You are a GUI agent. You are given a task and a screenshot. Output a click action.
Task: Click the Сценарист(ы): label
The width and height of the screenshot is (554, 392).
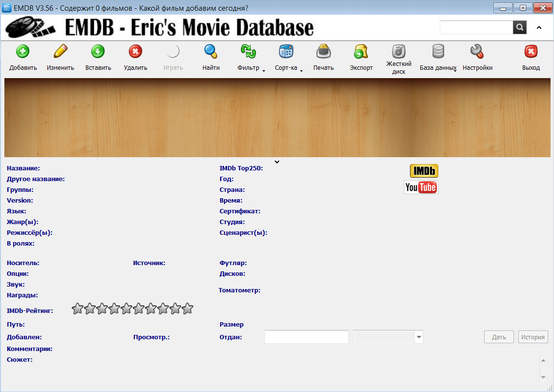pyautogui.click(x=244, y=232)
